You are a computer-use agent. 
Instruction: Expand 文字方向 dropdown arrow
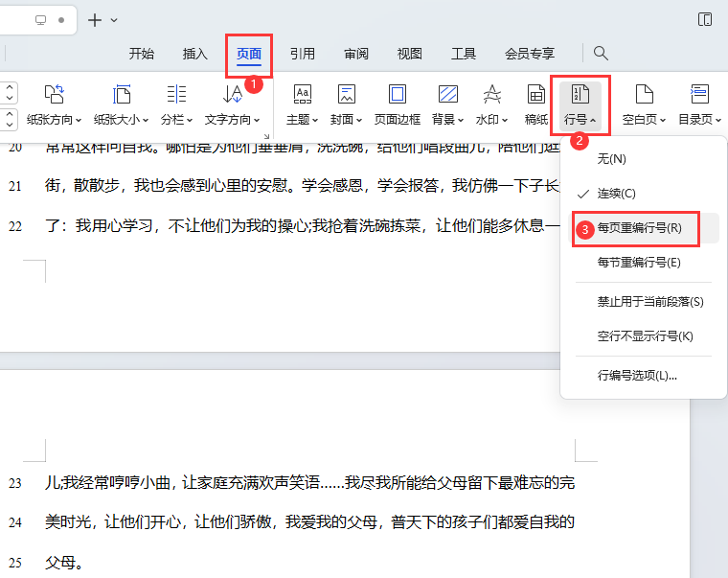257,120
